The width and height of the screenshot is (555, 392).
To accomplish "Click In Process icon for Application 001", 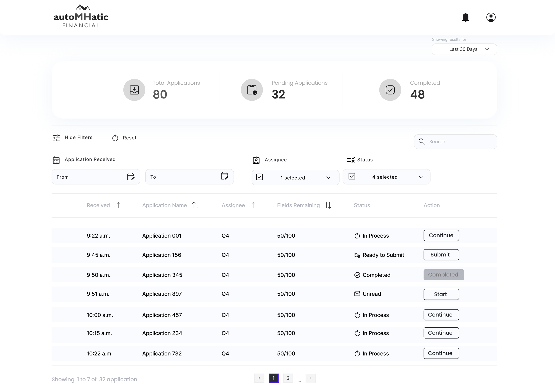I will pos(357,236).
